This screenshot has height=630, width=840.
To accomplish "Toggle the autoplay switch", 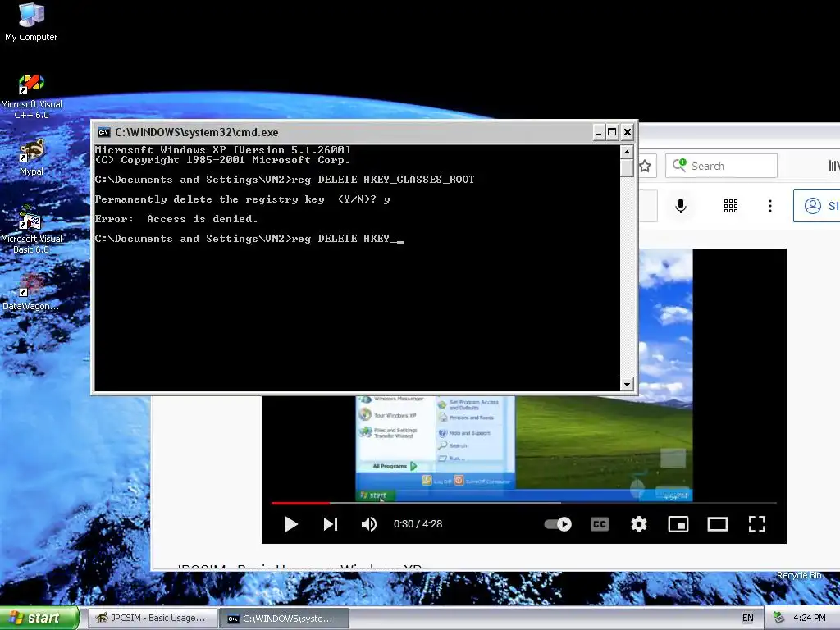I will (558, 524).
